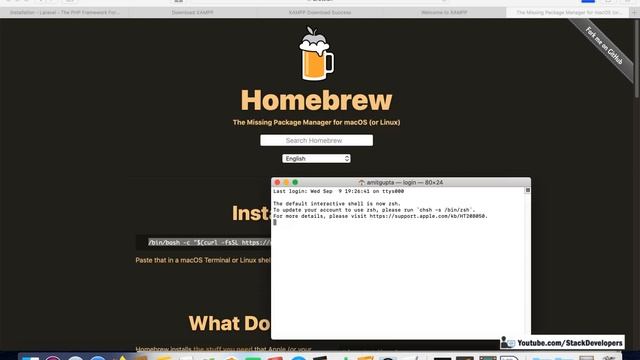Switch to the Welcome to XAMPP tab
The width and height of the screenshot is (640, 360).
(x=444, y=13)
